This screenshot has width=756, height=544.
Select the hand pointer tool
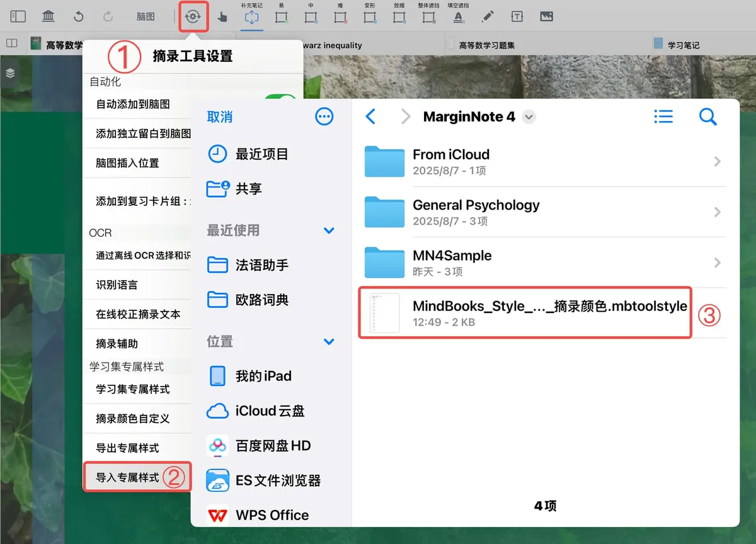(x=222, y=18)
